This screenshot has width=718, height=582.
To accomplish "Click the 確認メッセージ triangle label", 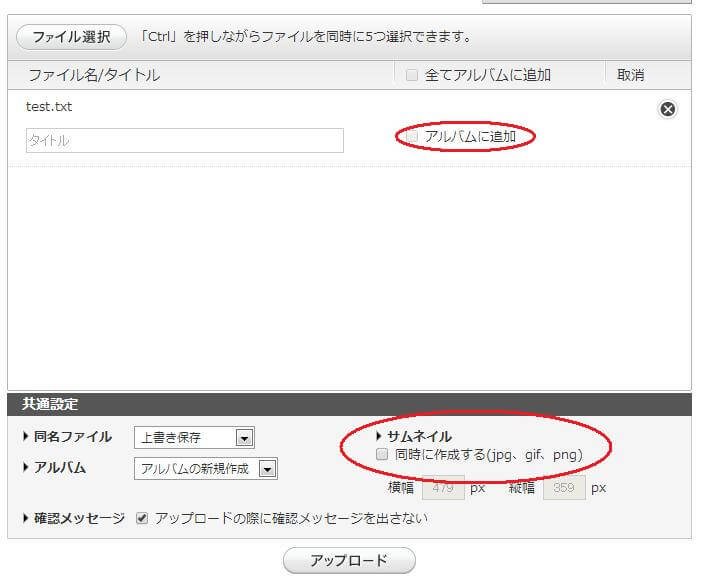I will [x=73, y=518].
